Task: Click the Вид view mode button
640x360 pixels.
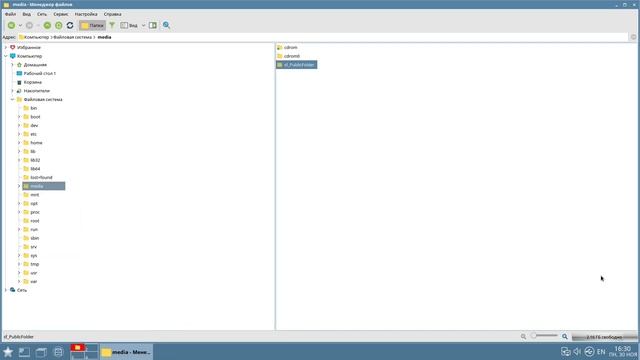Action: (x=129, y=25)
